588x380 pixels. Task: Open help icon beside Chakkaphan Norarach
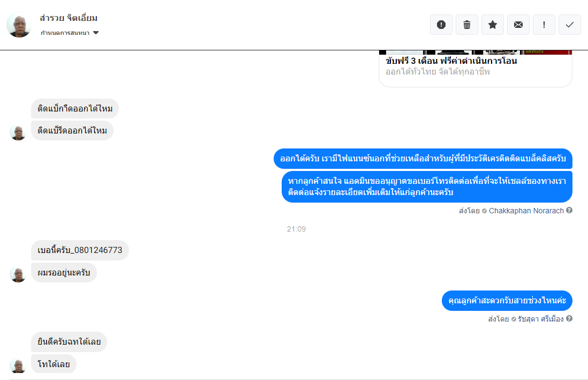[x=569, y=210]
